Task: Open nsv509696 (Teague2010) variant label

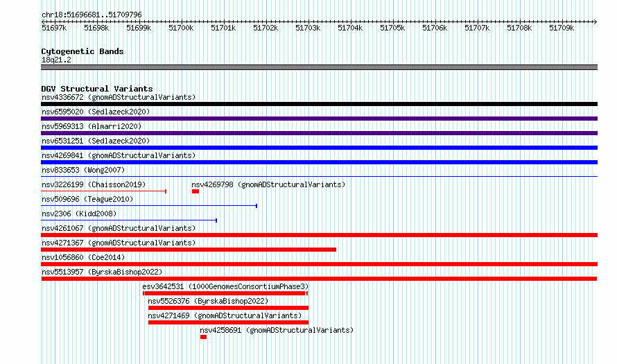Action: (87, 199)
